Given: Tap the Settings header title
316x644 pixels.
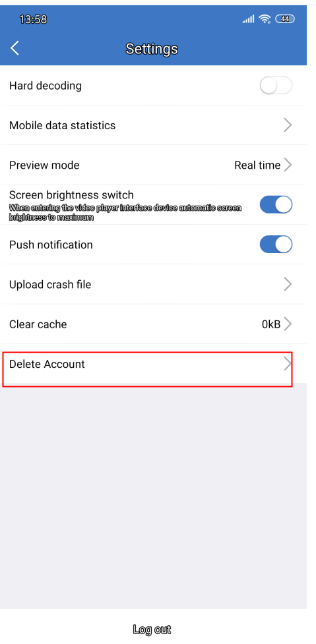Looking at the screenshot, I should click(152, 49).
